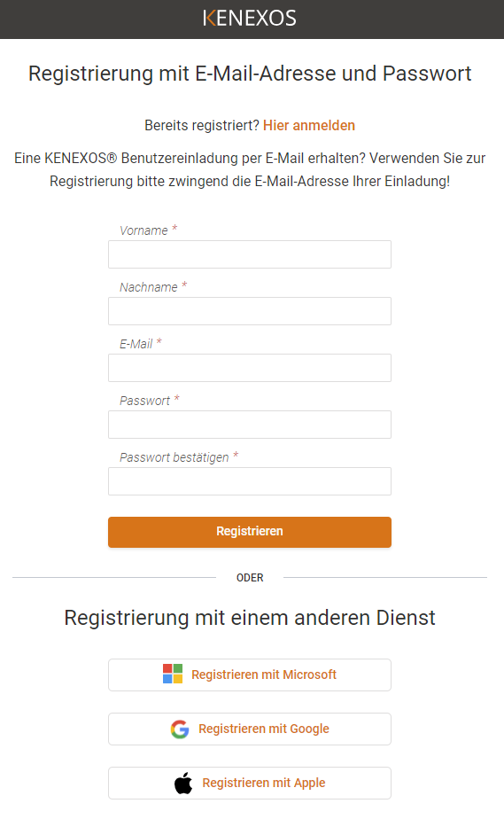Click the KENEXOS logo in the header
This screenshot has width=504, height=819.
coord(250,19)
